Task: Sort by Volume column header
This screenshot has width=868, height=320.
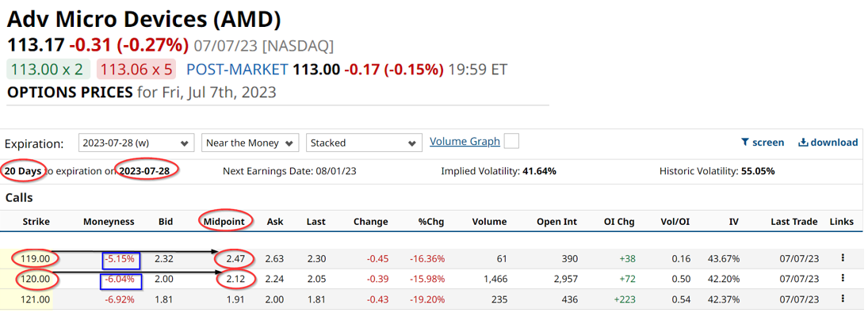Action: coord(489,222)
